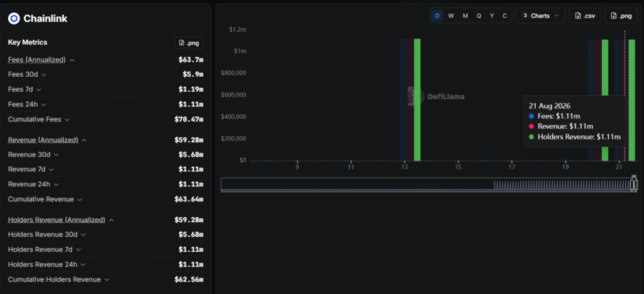Expand the Holders Revenue 7d row
Viewport: 644px width, 294px height.
tap(79, 249)
